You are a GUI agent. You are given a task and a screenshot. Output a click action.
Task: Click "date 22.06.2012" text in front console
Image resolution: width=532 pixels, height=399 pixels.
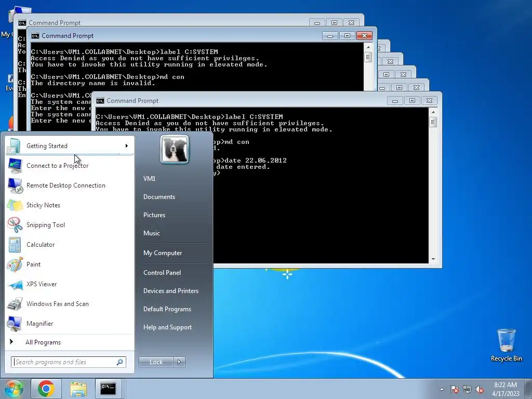coord(256,161)
